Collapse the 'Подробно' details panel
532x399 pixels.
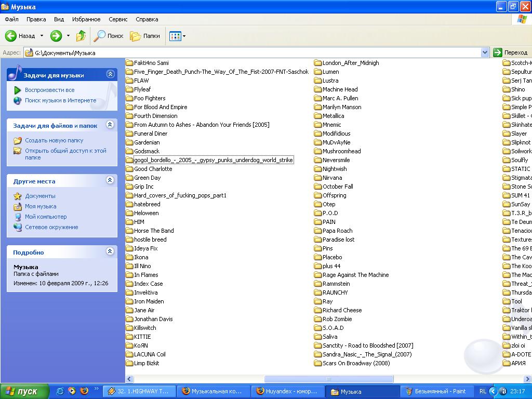(x=110, y=251)
